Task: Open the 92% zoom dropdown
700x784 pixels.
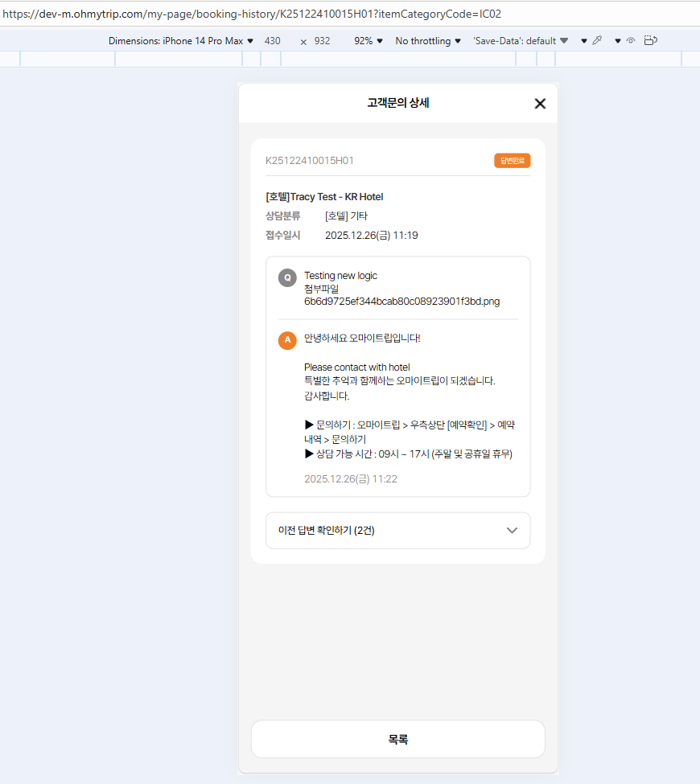Action: coord(369,41)
